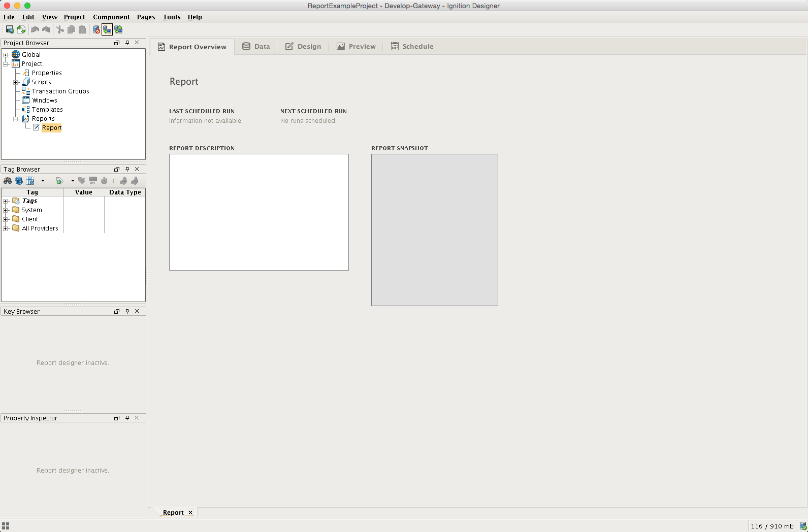Expand the Global node in Project Browser
The height and width of the screenshot is (532, 808).
(x=6, y=55)
